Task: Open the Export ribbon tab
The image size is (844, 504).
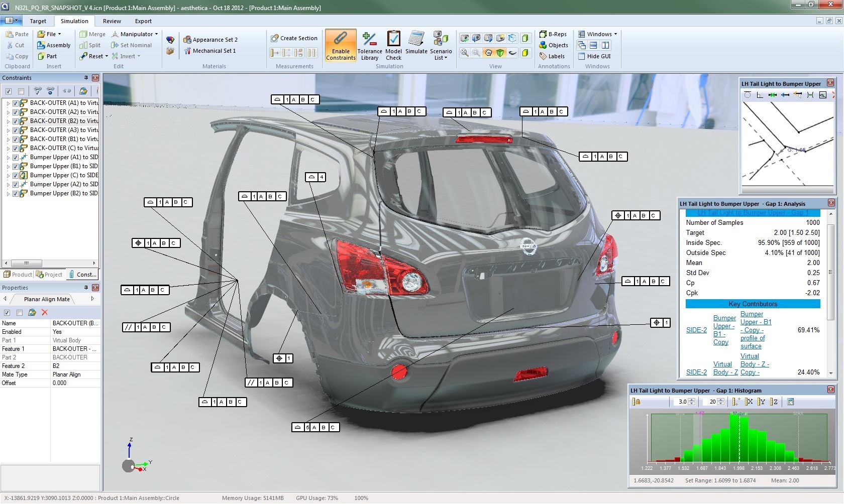Action: pos(143,21)
